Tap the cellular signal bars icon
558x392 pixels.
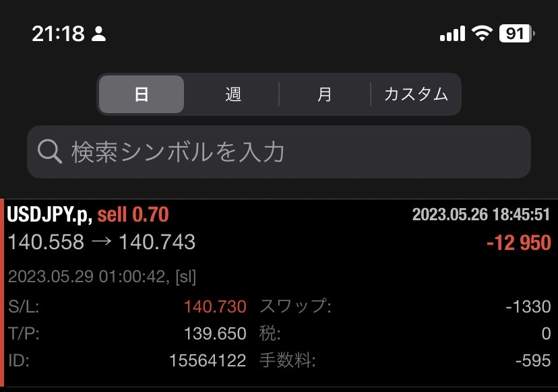point(452,33)
